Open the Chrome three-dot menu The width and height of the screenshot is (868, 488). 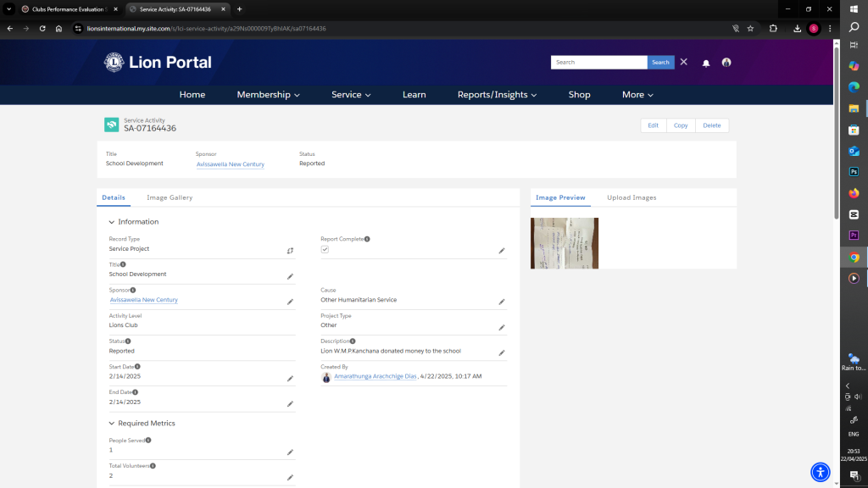point(830,28)
